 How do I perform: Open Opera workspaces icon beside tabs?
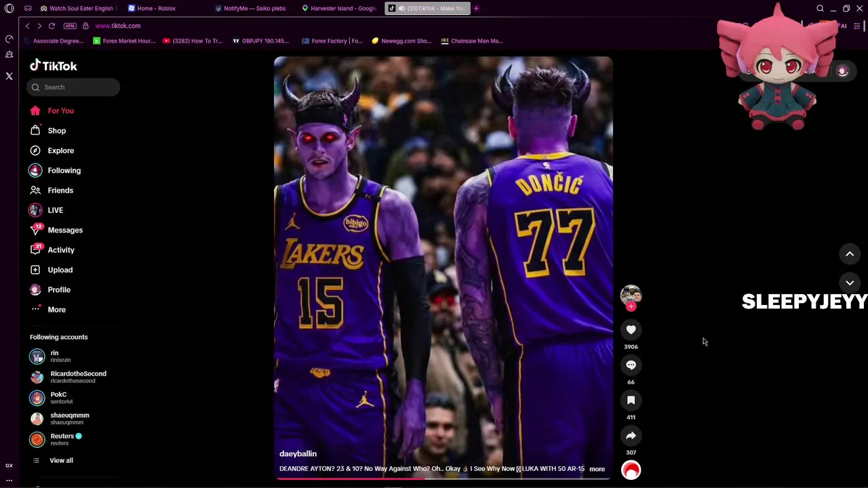[28, 8]
